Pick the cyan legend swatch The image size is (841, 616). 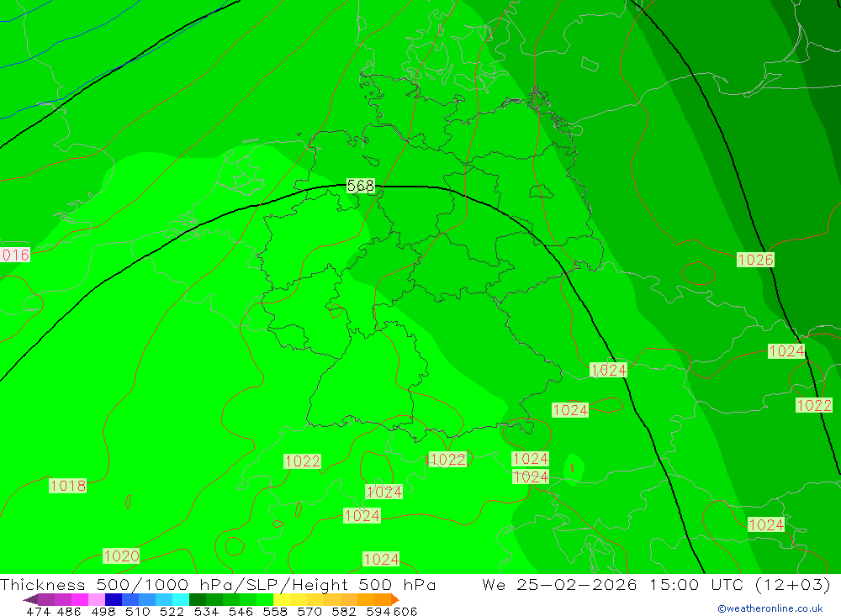[181, 599]
